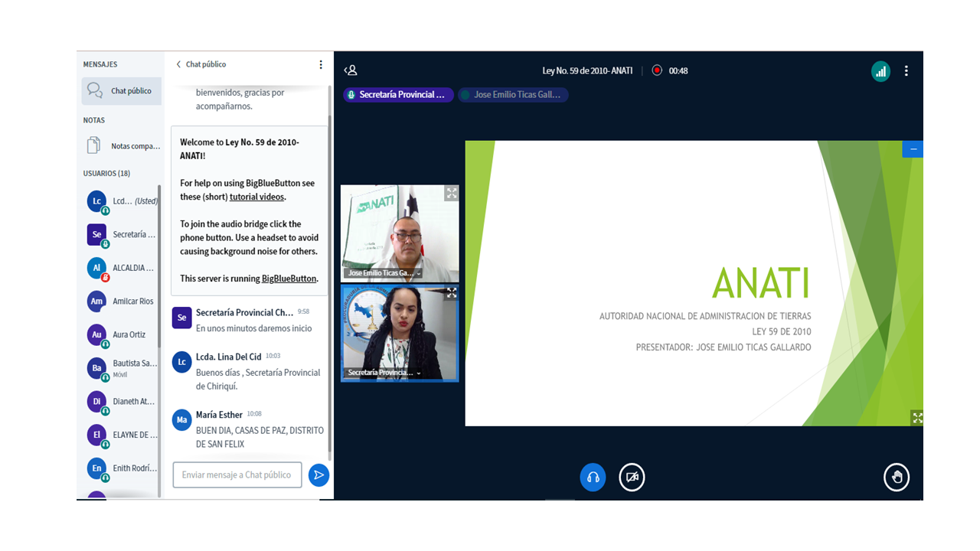Click message "BUEN DIA, CASAS DE PAZ"
980x551 pixels.
[260, 437]
